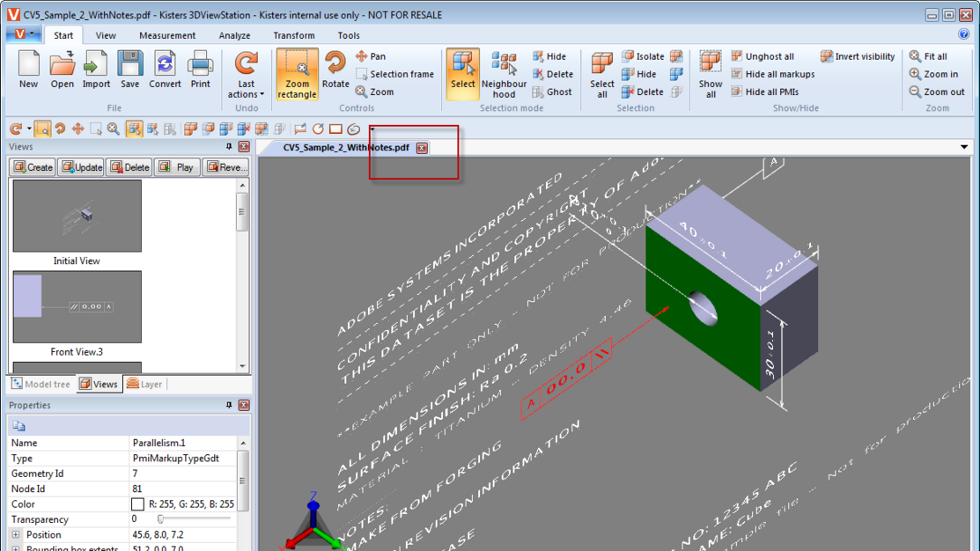
Task: Switch to the View ribbon tab
Action: coord(106,35)
